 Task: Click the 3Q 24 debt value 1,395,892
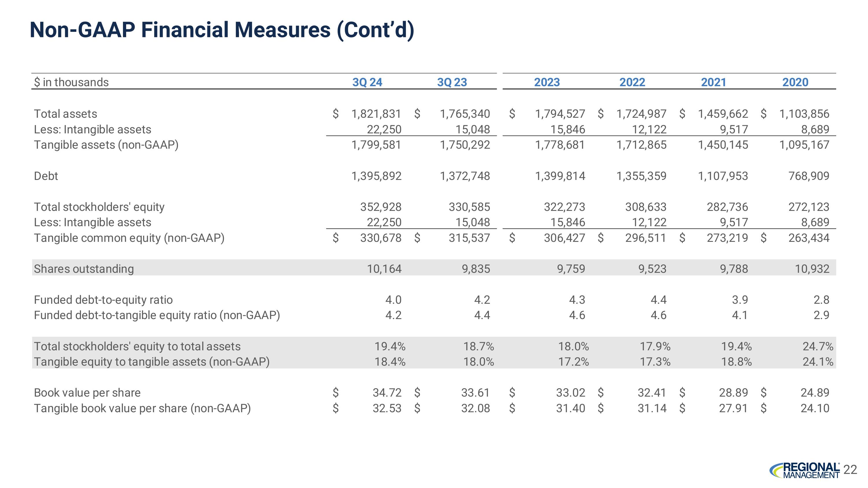coord(376,176)
